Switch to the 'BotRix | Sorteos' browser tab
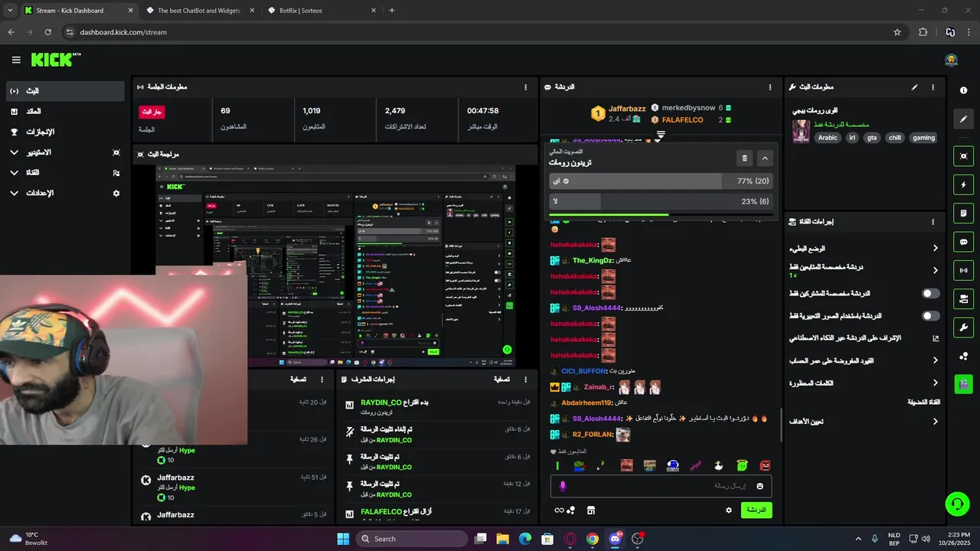 coord(322,11)
